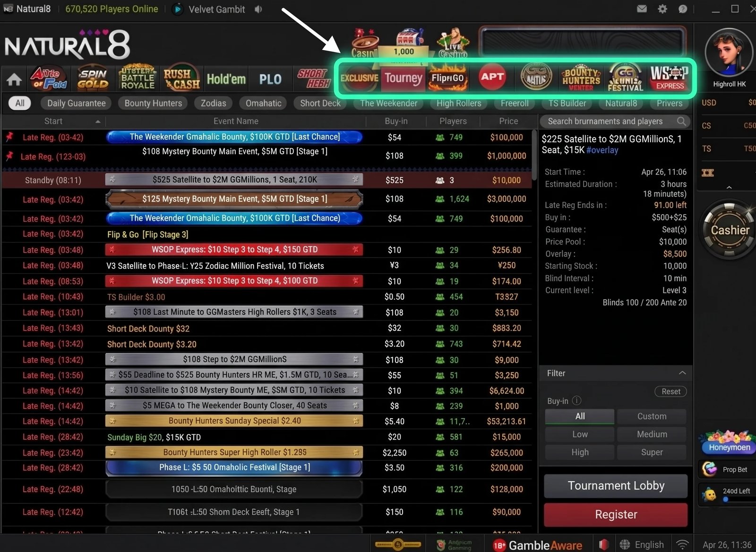Filter by Short Deck category
This screenshot has height=552, width=756.
320,103
